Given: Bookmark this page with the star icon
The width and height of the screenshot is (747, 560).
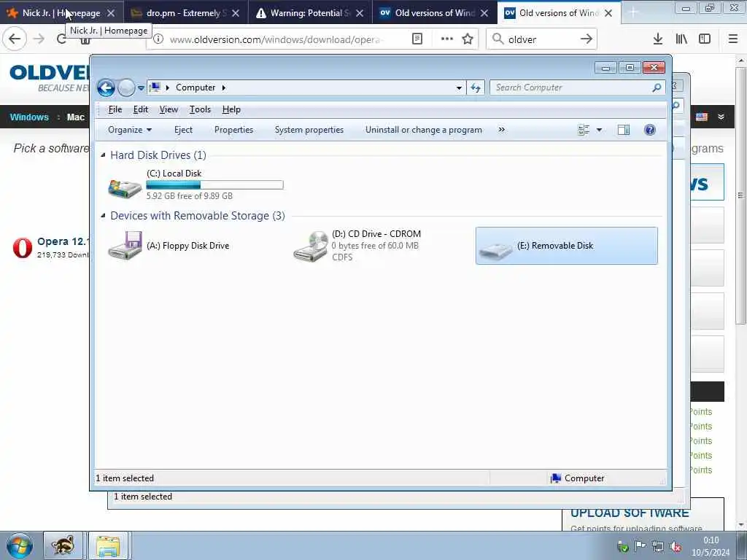Looking at the screenshot, I should click(468, 39).
